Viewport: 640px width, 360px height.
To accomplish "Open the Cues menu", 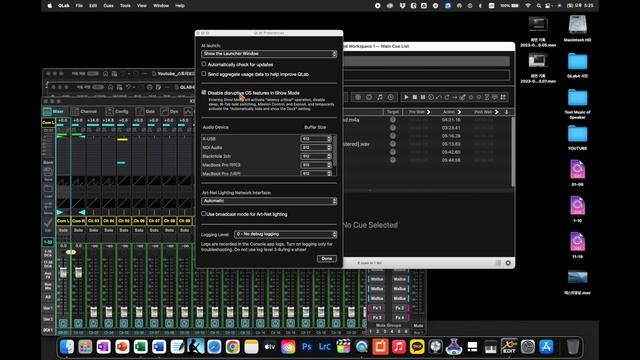I will (108, 6).
